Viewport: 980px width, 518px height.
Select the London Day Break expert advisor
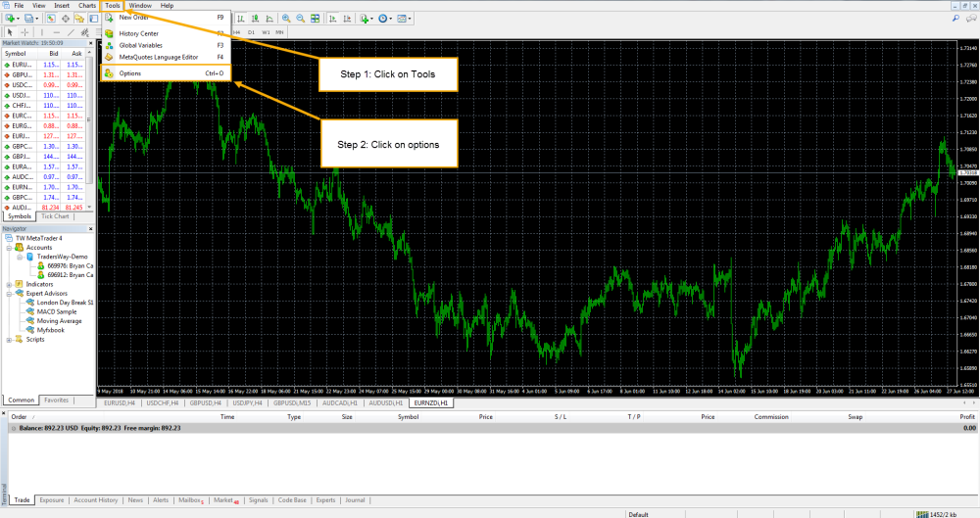click(65, 303)
